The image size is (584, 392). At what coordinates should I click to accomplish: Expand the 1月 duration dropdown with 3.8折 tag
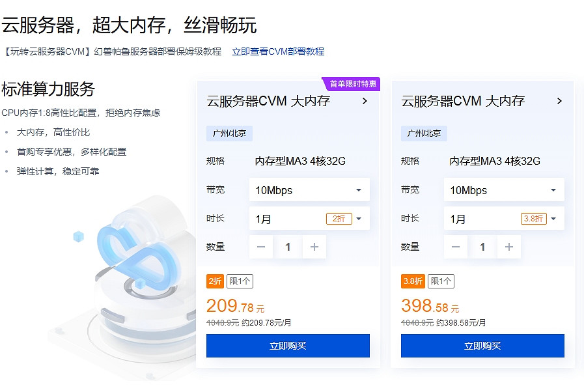pos(504,219)
